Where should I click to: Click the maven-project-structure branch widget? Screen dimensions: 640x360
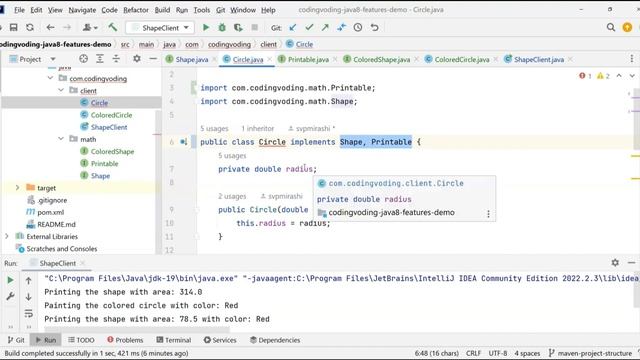point(591,353)
